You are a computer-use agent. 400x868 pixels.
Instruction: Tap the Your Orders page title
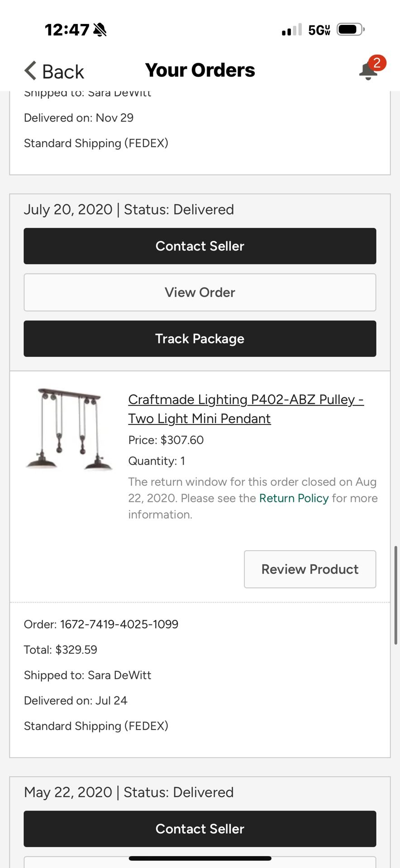click(200, 71)
